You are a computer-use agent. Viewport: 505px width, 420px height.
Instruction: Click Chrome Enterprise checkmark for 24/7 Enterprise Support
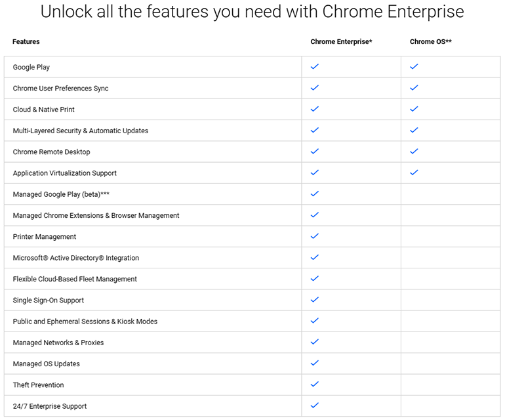[315, 406]
